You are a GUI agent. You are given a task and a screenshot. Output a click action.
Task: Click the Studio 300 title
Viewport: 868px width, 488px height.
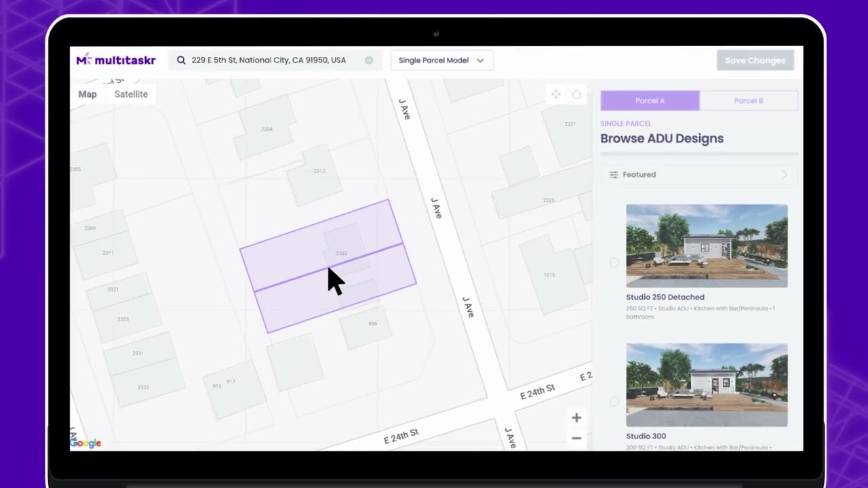646,436
